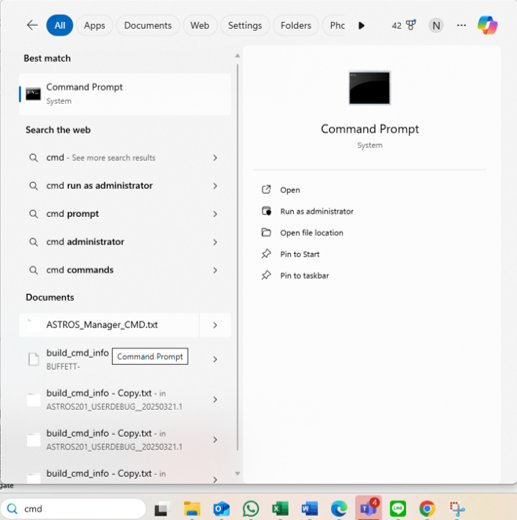Click the results list scrollbar down arrow

(237, 473)
